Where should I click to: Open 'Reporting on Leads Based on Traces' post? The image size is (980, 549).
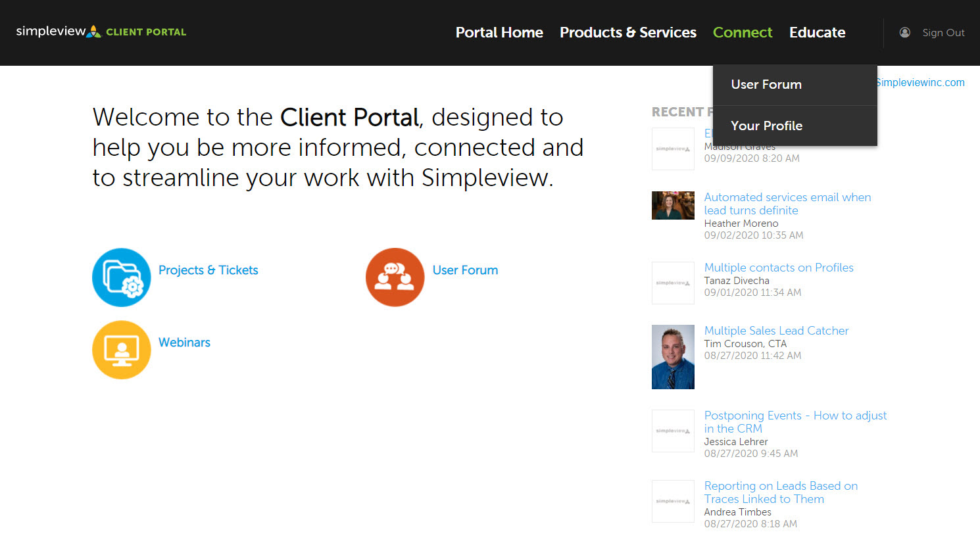coord(781,492)
